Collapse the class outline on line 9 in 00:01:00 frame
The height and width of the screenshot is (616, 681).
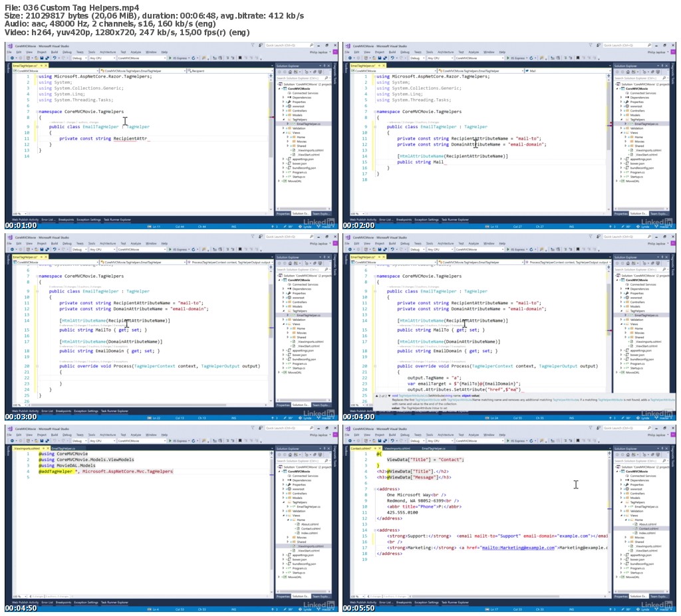tap(37, 127)
